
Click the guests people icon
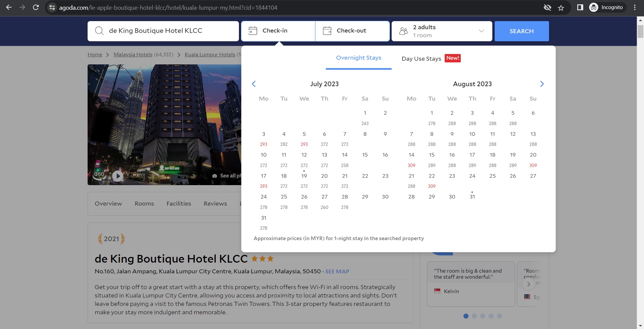point(403,31)
